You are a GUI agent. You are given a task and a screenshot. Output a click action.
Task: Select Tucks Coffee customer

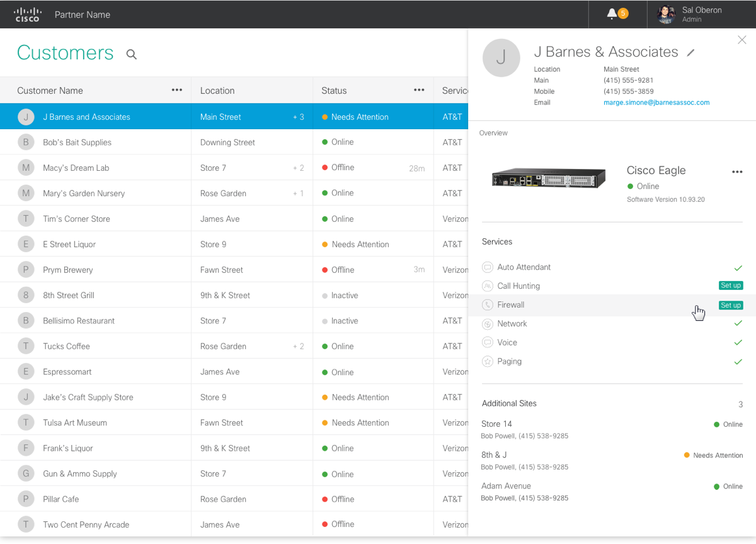point(66,346)
